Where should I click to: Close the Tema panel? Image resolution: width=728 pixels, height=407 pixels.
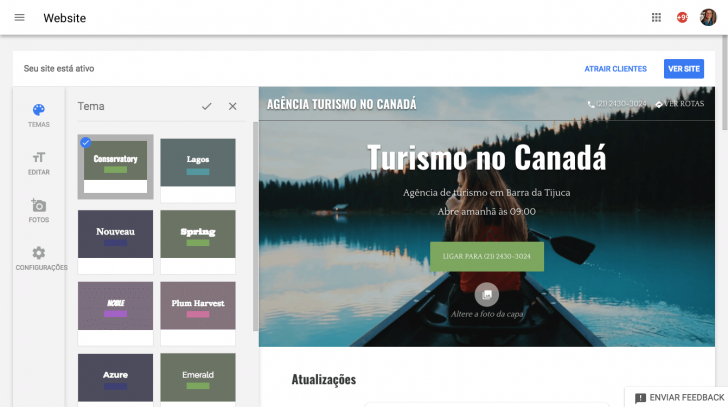tap(233, 106)
